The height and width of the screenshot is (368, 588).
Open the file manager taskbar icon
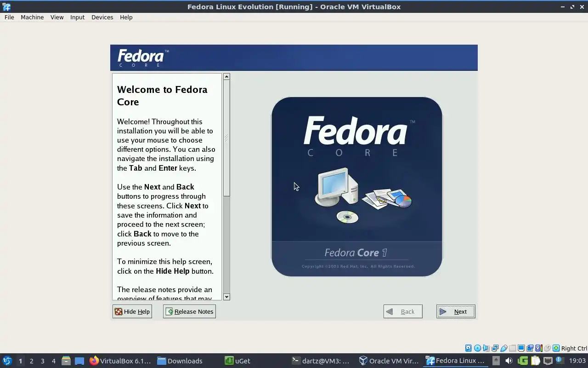pos(66,361)
